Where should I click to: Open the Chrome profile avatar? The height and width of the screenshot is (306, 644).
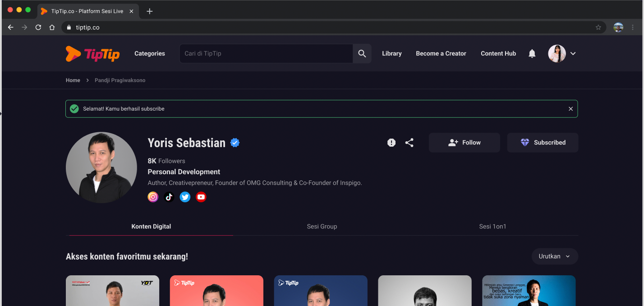pyautogui.click(x=618, y=27)
